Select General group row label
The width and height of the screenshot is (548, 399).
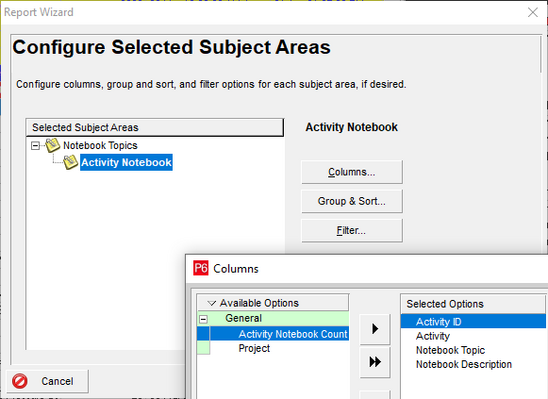[244, 318]
